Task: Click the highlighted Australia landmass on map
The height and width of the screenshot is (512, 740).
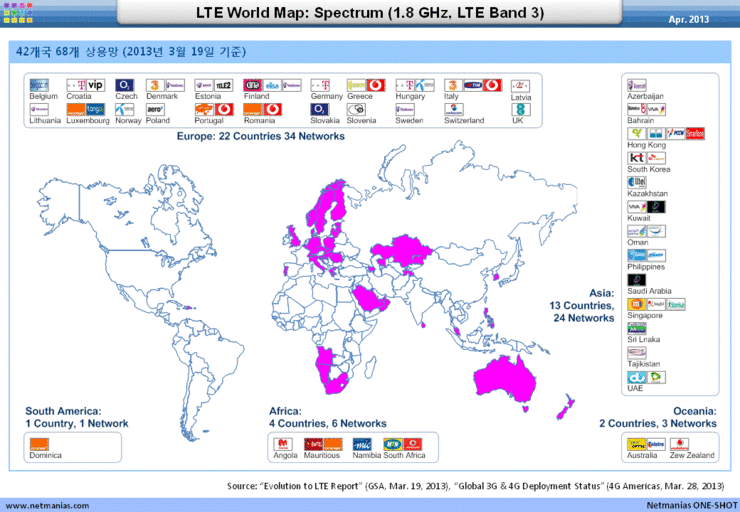Action: pyautogui.click(x=506, y=380)
